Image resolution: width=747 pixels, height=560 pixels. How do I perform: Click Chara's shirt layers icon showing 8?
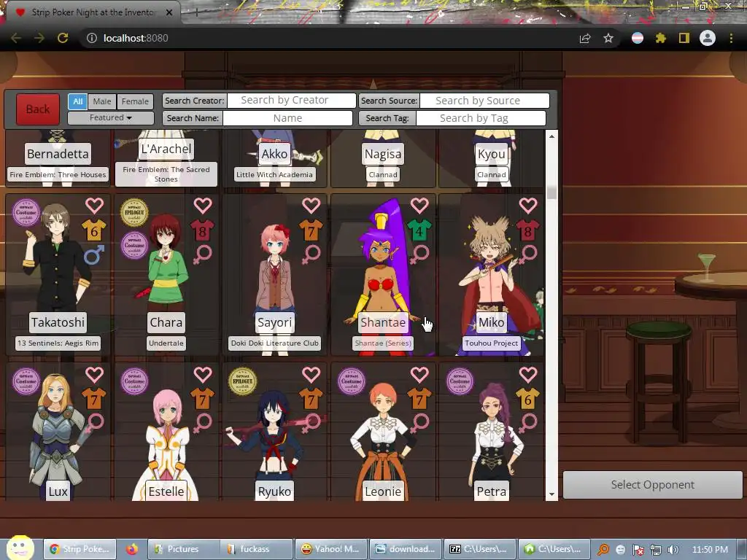point(203,231)
